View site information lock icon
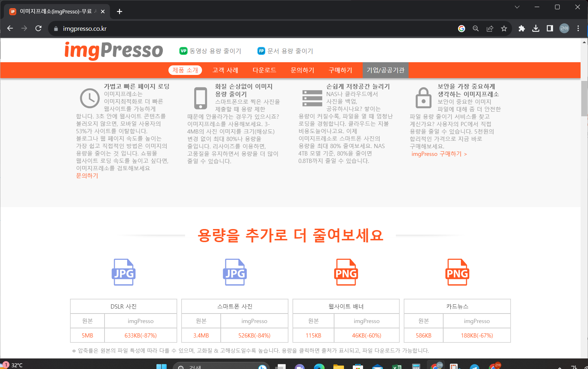This screenshot has width=588, height=369. coord(56,29)
